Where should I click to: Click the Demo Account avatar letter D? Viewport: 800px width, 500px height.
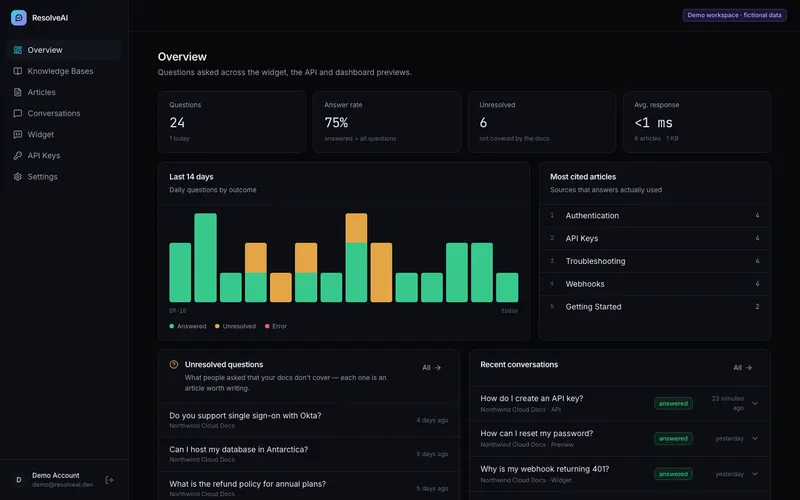(x=19, y=480)
